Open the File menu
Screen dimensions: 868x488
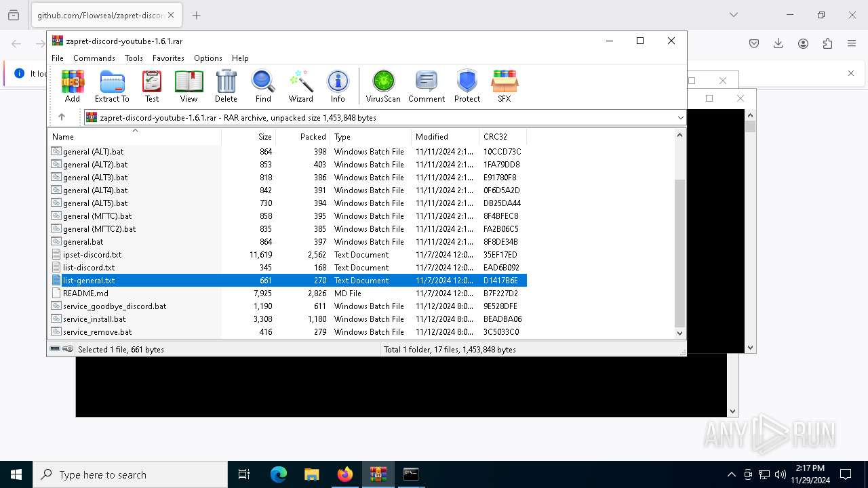coord(58,58)
